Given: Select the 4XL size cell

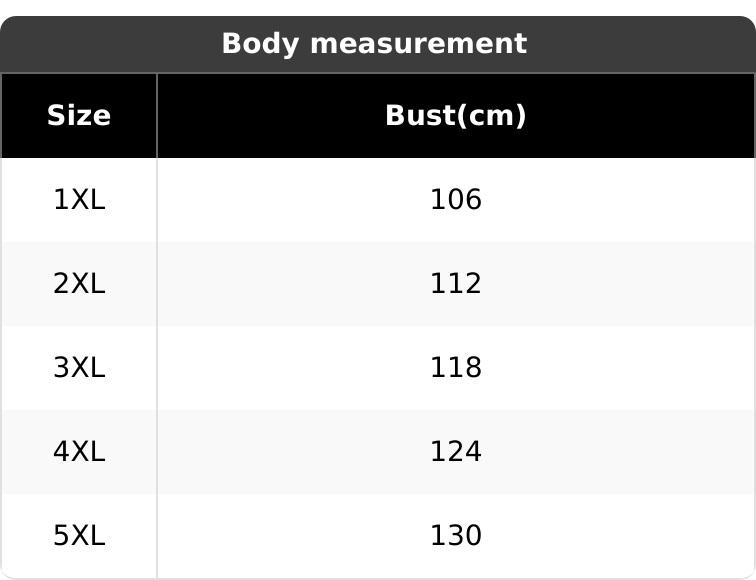Looking at the screenshot, I should point(79,452).
